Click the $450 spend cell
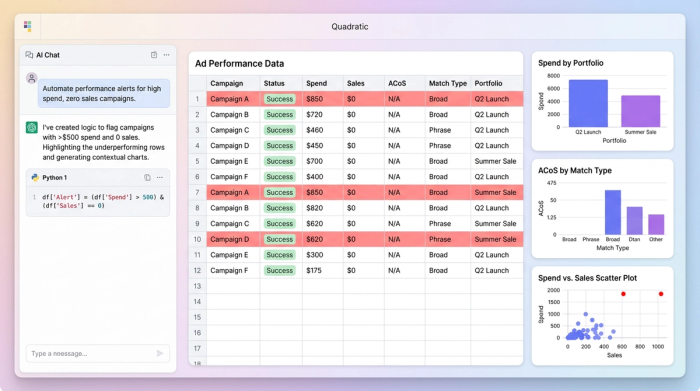 pos(323,146)
